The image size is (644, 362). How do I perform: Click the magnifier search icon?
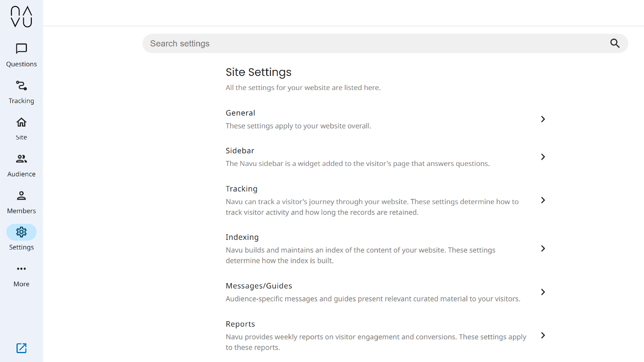click(615, 43)
